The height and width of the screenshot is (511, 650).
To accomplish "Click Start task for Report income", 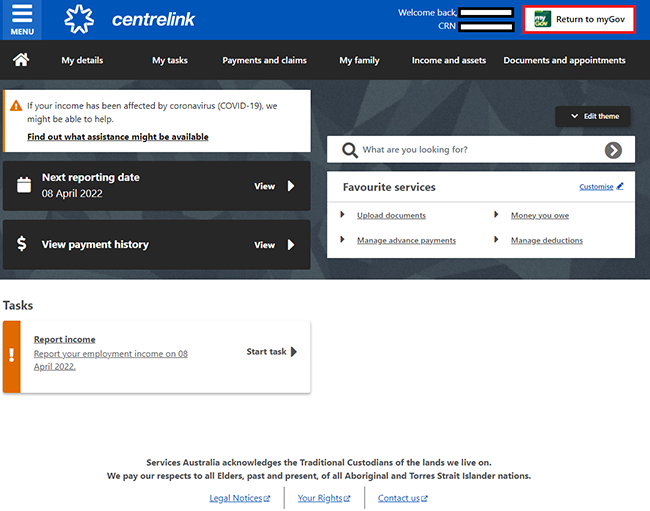I will (271, 352).
